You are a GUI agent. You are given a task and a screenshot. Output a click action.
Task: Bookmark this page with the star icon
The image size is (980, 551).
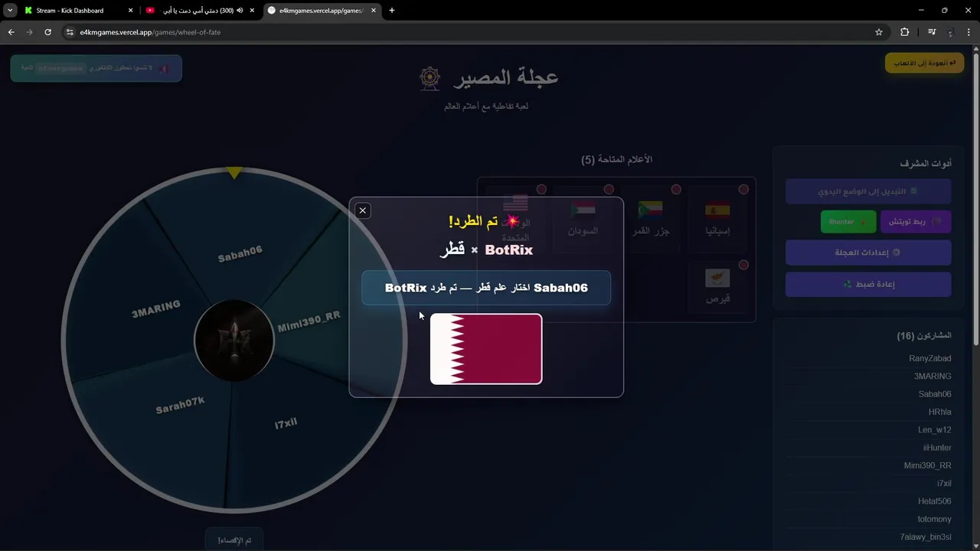coord(879,32)
